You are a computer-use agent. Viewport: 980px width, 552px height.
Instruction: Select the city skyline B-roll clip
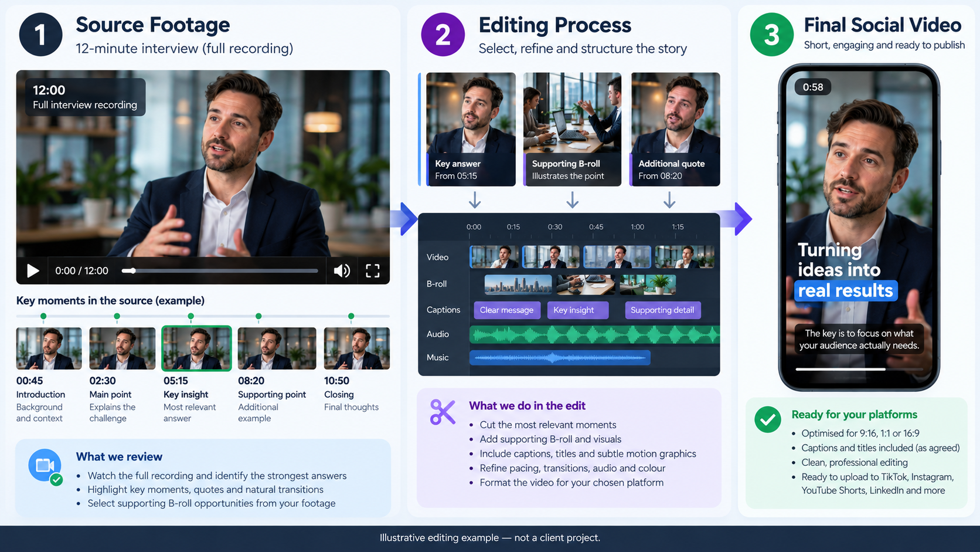(x=518, y=285)
